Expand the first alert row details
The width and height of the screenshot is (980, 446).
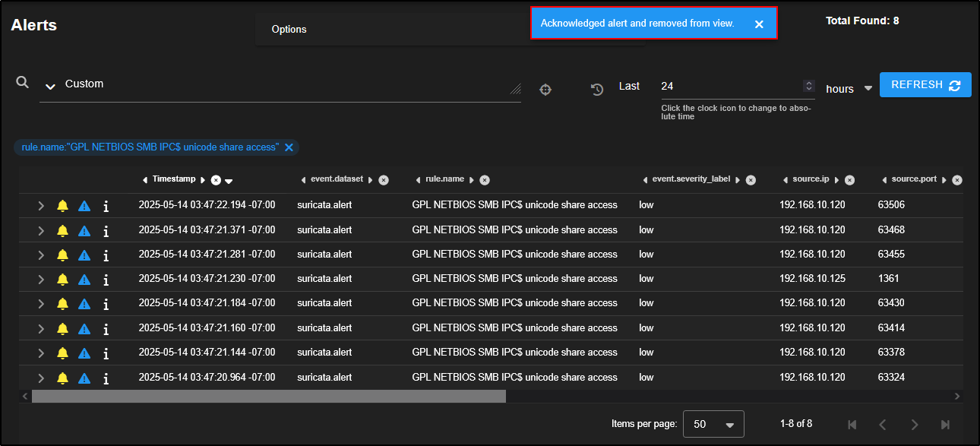41,205
